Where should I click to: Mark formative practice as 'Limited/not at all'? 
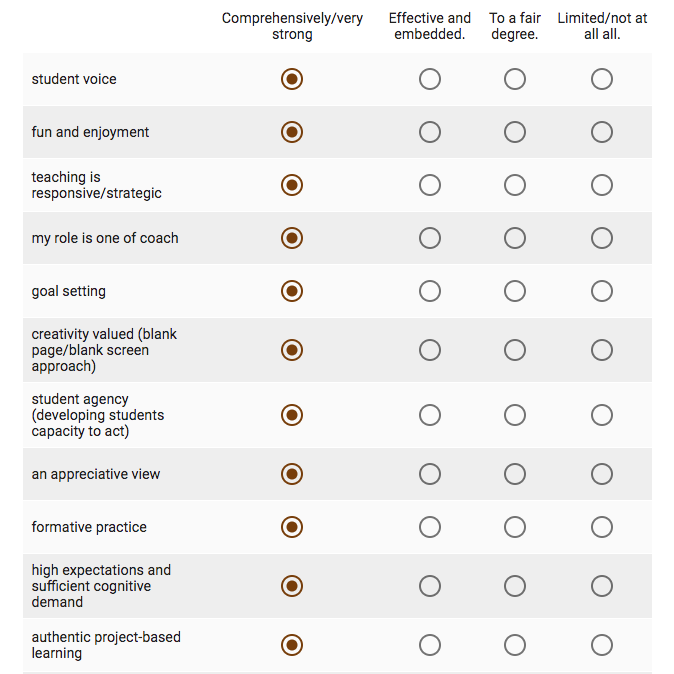coord(602,527)
